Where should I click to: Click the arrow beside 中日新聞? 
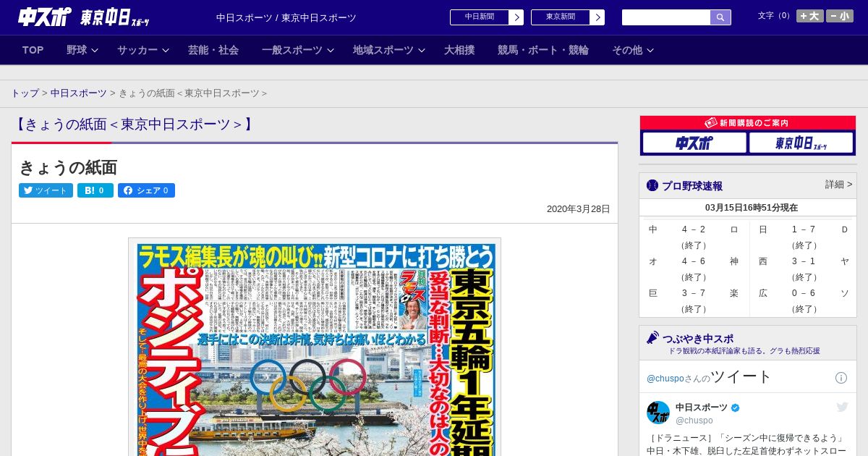click(x=516, y=17)
